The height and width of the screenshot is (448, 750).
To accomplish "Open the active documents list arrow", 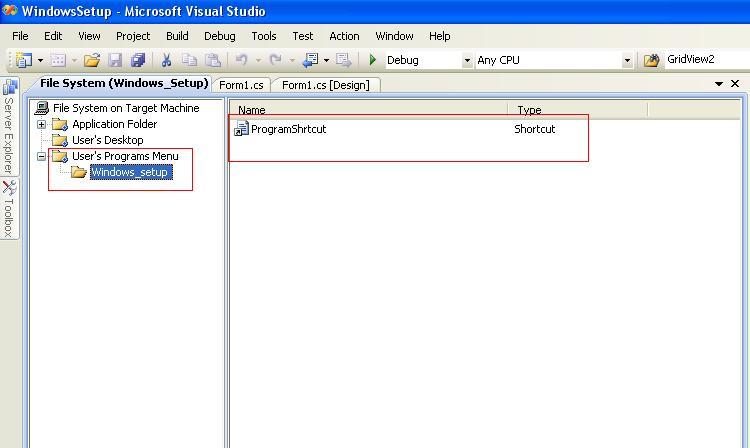I will tap(719, 84).
